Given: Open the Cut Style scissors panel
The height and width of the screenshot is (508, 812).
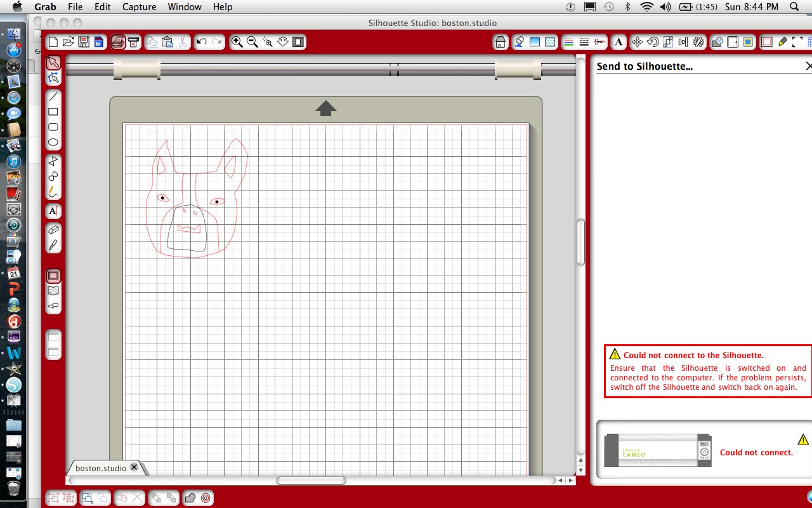Looking at the screenshot, I should [x=599, y=43].
